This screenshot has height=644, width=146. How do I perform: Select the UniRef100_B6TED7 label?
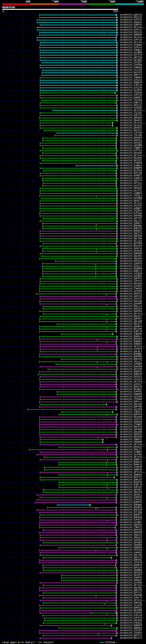tap(131, 161)
